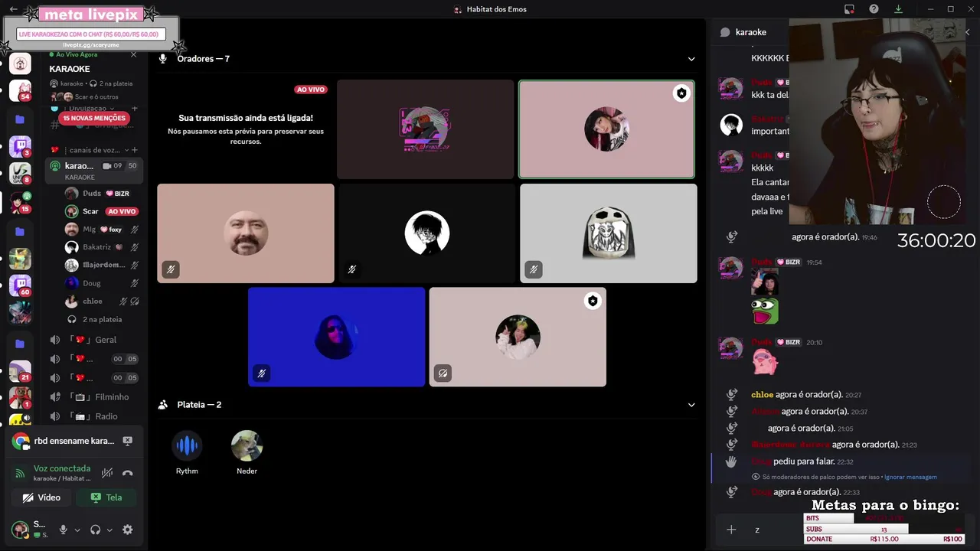Click the 15 NOVAS MENÇÕES pill
This screenshot has height=551, width=980.
[94, 119]
